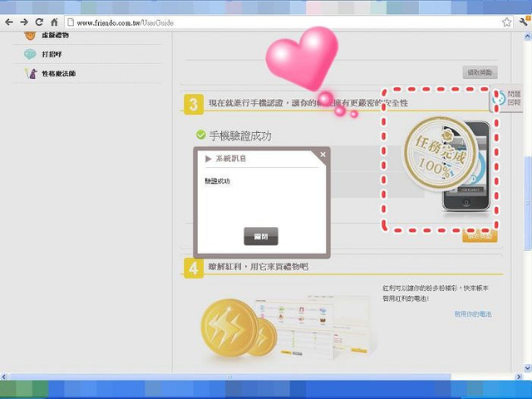Click the vertical scrollbar thumb
532x399 pixels.
(528, 203)
